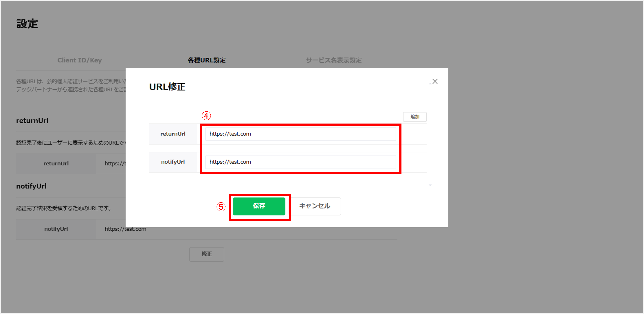Click the circled number 5 annotation
The width and height of the screenshot is (644, 314).
point(221,207)
